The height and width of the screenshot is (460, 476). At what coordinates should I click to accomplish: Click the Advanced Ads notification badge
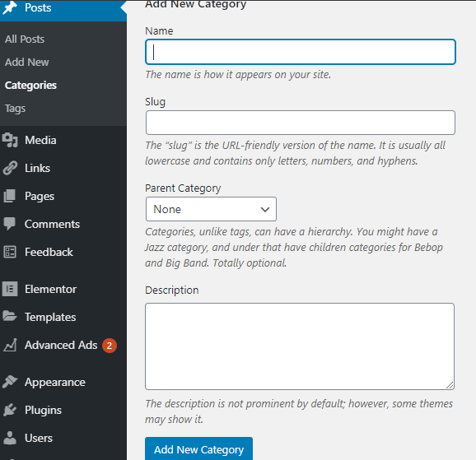tap(110, 346)
